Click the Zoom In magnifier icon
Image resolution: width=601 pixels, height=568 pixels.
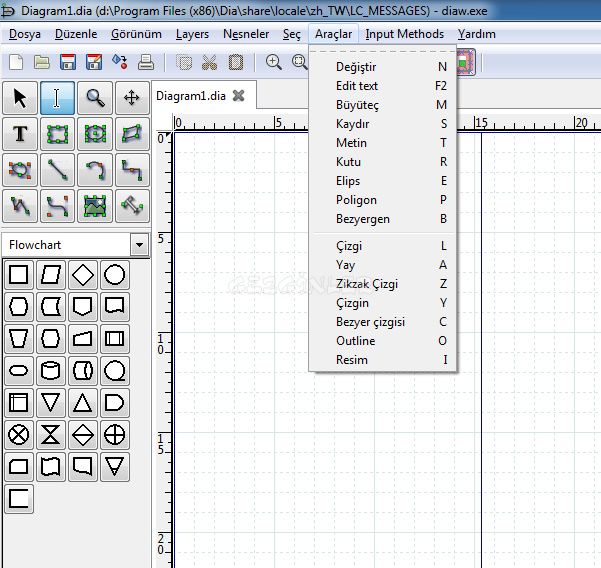(274, 62)
